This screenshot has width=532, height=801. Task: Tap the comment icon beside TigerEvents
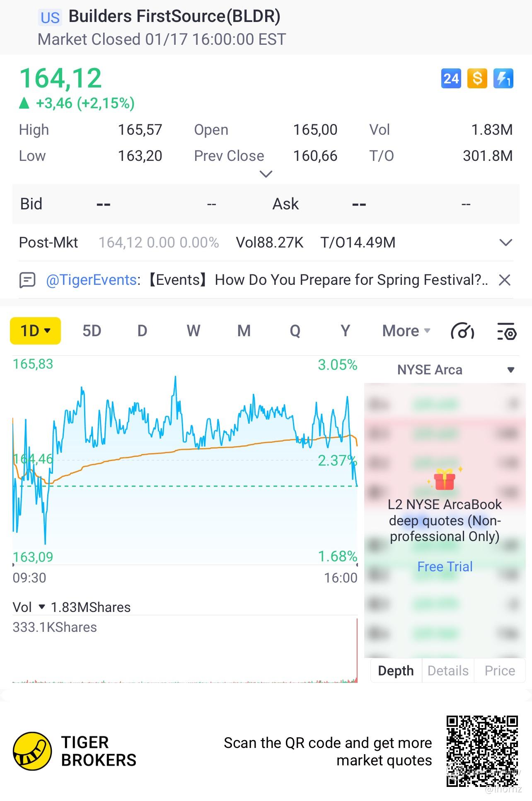click(27, 280)
